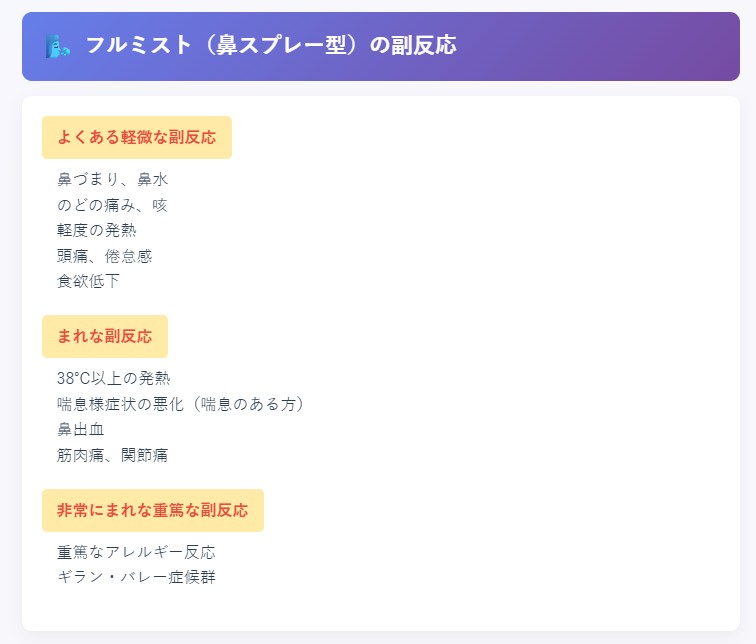Click the 喘息様症状の悪化 list item

pos(121,404)
